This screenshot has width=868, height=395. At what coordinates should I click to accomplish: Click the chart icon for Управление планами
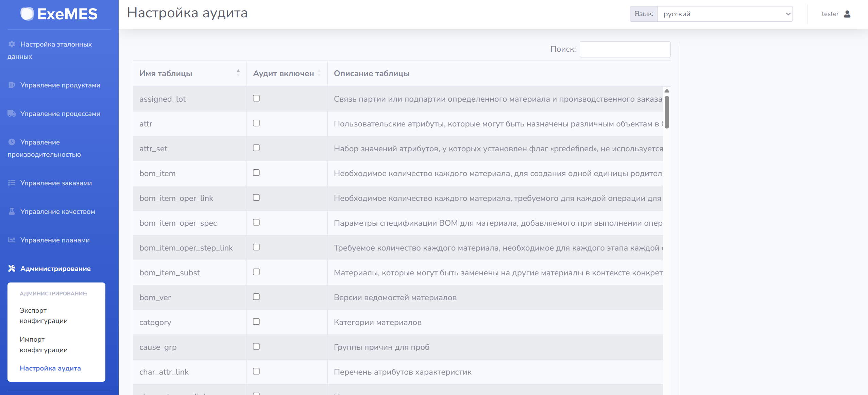click(x=12, y=240)
